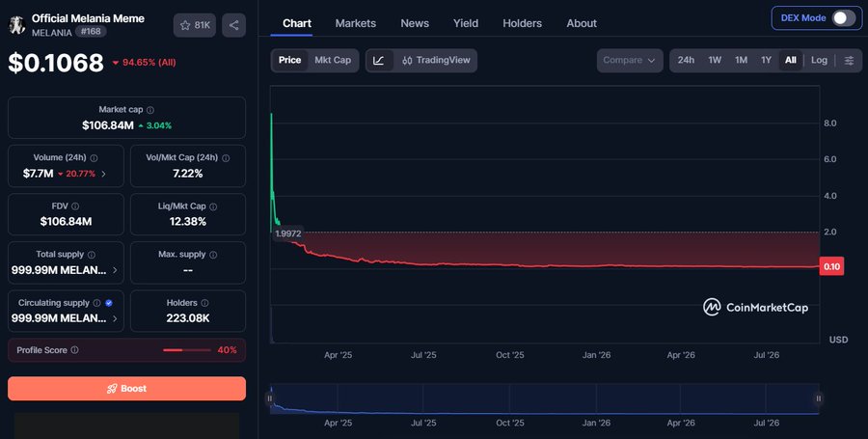Image resolution: width=868 pixels, height=439 pixels.
Task: Click the #168 rank badge
Action: click(x=91, y=32)
